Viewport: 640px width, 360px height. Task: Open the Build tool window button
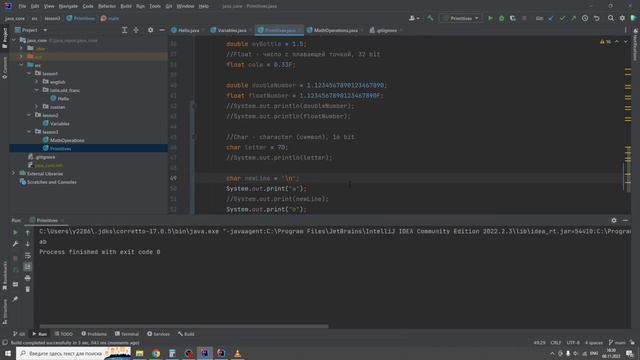point(186,334)
